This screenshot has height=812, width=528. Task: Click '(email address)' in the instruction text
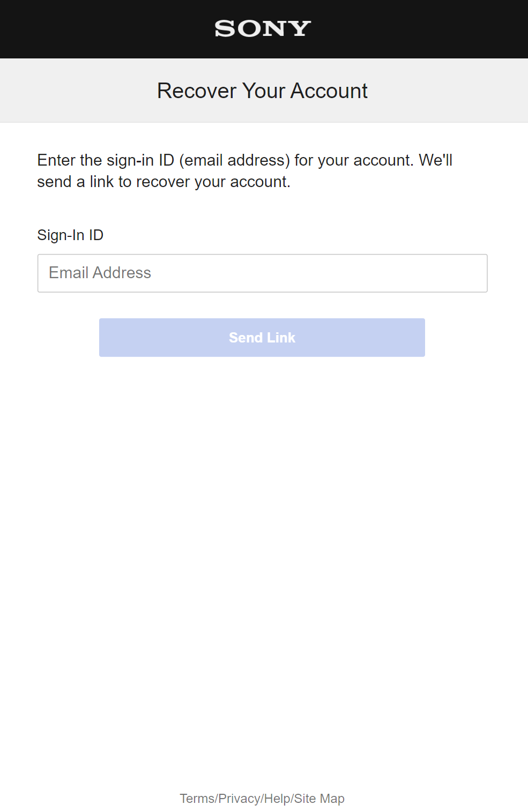(234, 160)
